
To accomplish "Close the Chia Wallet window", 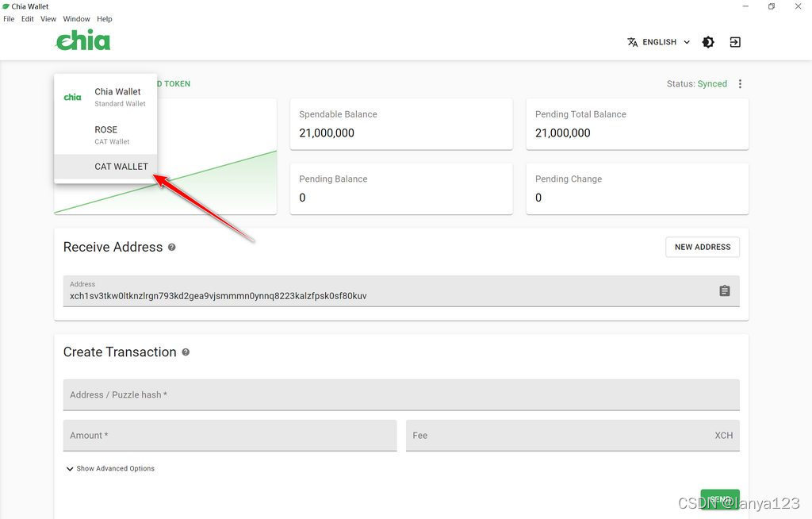I will click(x=798, y=6).
